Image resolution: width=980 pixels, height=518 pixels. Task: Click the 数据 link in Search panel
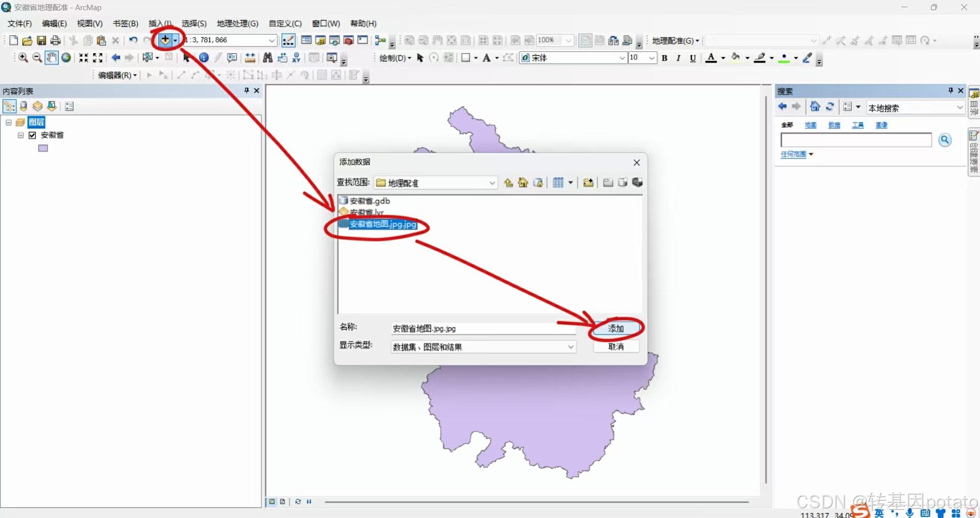click(834, 125)
